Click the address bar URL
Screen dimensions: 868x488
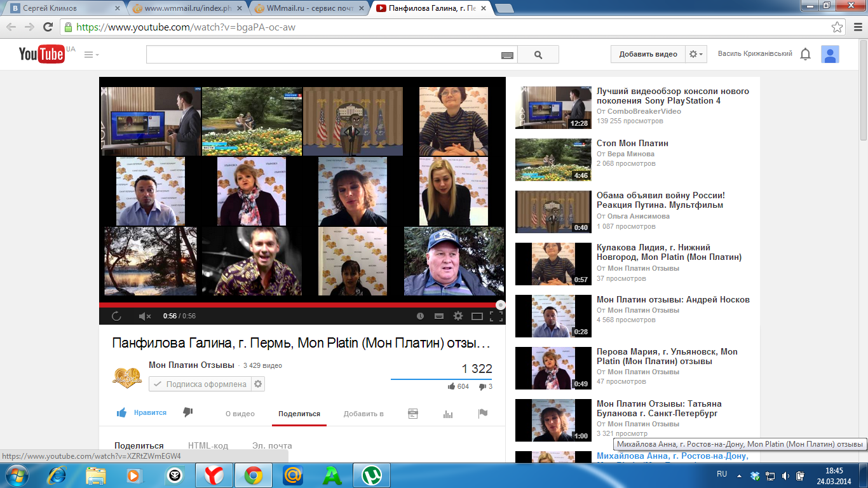[x=186, y=27]
